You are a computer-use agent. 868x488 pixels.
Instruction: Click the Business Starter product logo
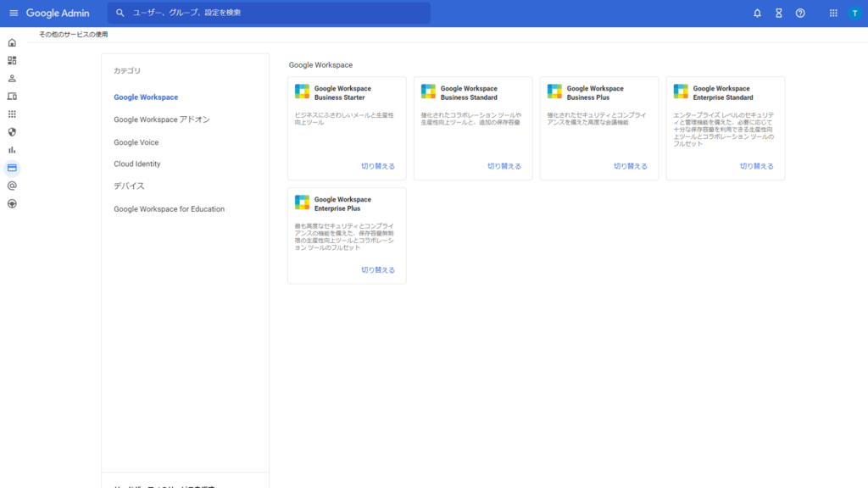click(x=303, y=91)
